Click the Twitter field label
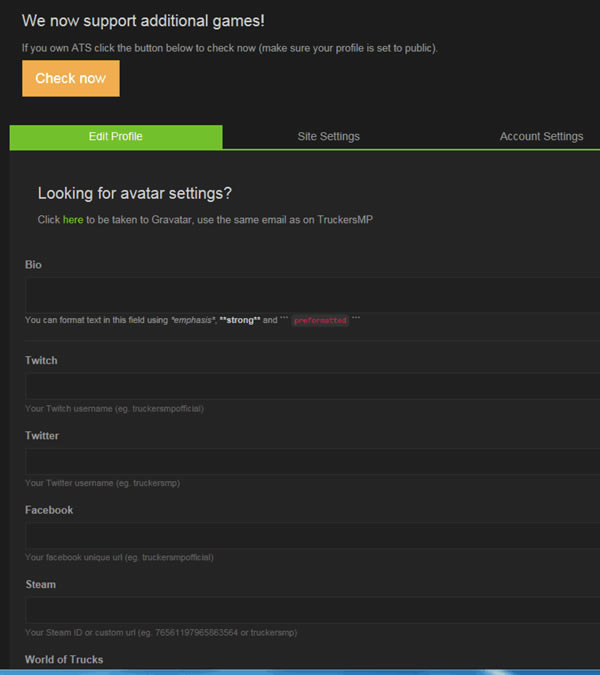Image resolution: width=600 pixels, height=675 pixels. (x=42, y=436)
